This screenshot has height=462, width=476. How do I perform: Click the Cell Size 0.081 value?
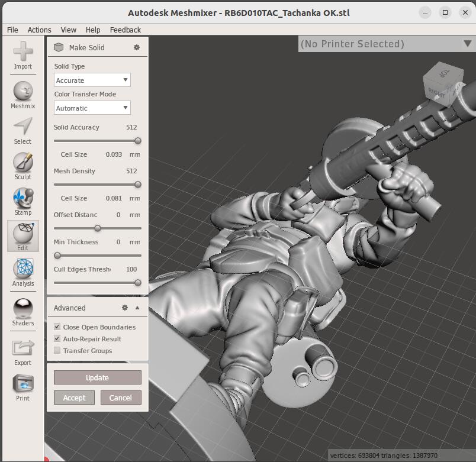coord(114,198)
